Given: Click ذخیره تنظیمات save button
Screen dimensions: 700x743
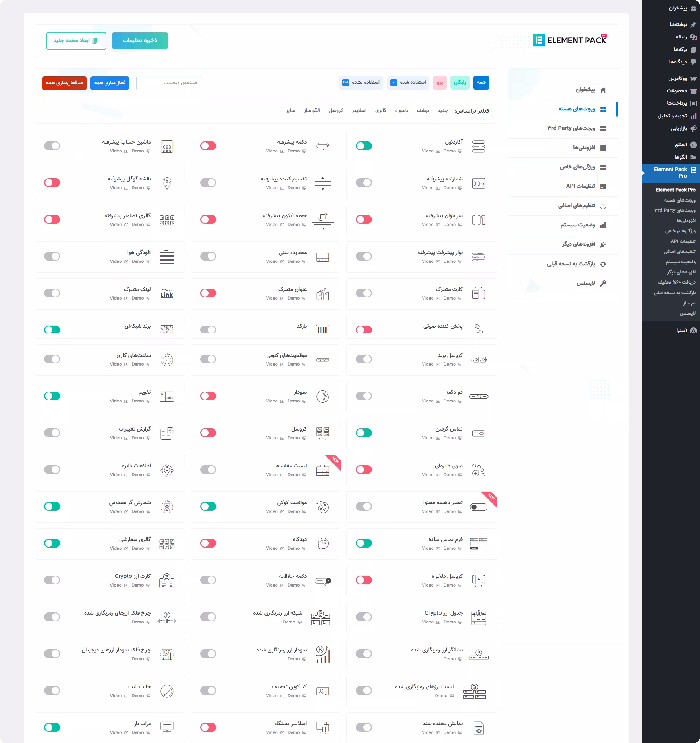Looking at the screenshot, I should pos(140,40).
